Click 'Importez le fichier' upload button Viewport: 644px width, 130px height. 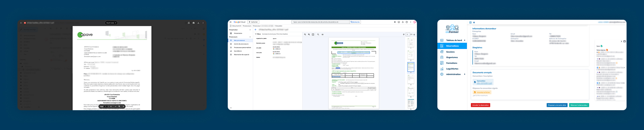(482, 92)
